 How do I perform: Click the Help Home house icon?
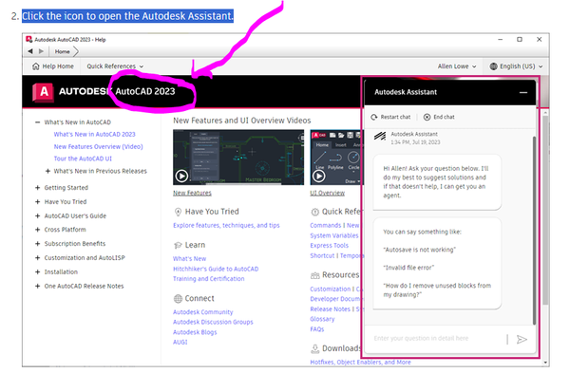click(x=36, y=66)
